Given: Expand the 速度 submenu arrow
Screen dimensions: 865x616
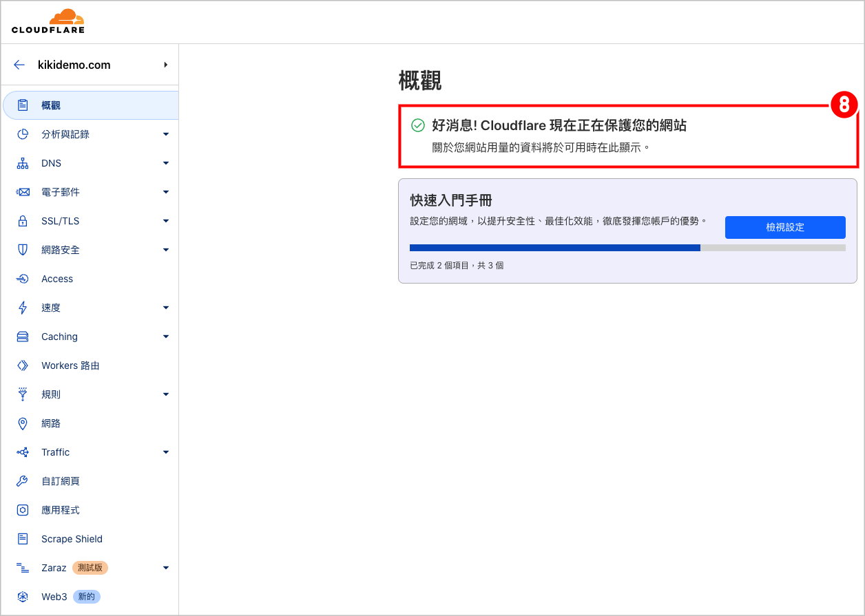Looking at the screenshot, I should tap(166, 308).
